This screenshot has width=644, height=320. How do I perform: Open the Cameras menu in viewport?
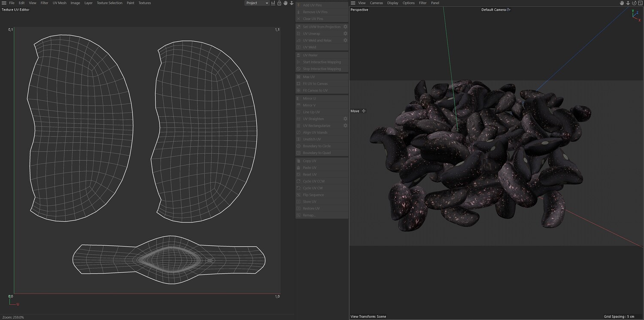point(376,3)
